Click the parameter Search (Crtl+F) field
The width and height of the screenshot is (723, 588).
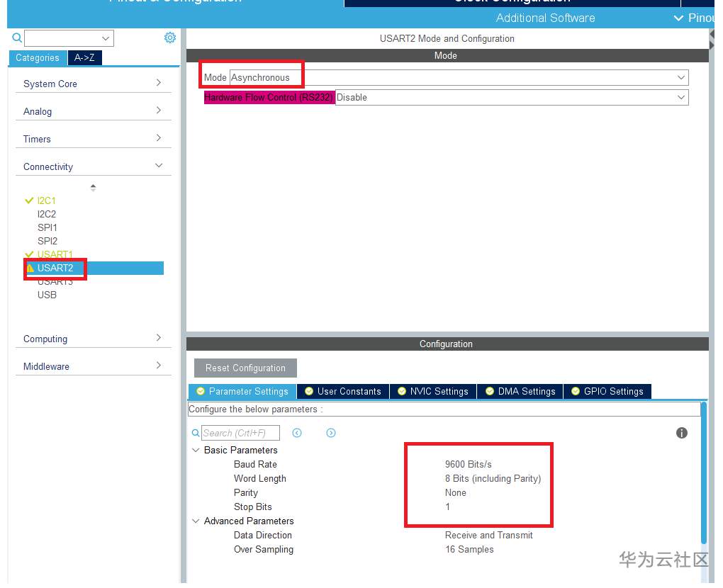pyautogui.click(x=240, y=433)
